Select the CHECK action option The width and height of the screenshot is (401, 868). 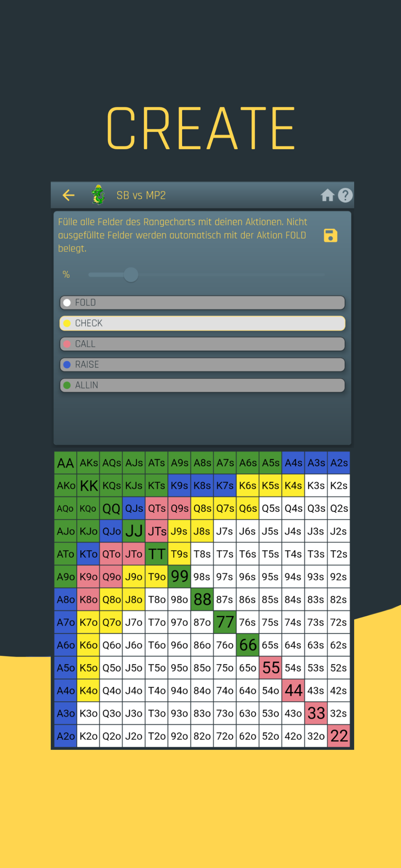pos(202,323)
